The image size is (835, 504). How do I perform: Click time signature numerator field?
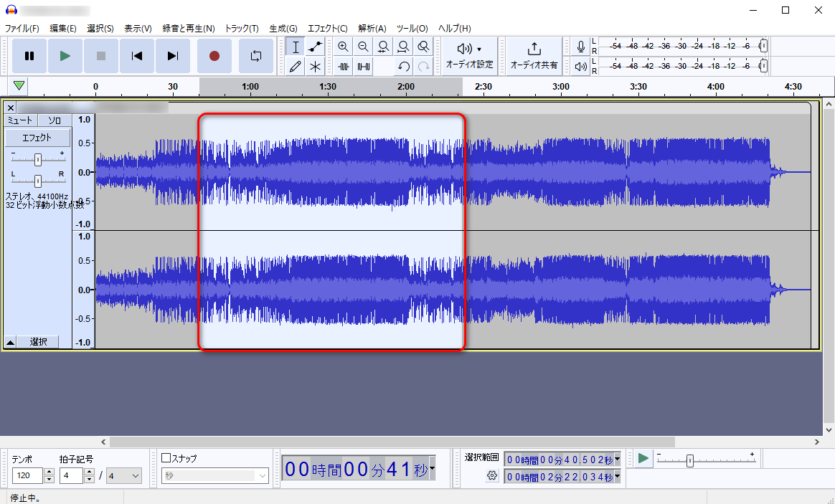(x=71, y=475)
